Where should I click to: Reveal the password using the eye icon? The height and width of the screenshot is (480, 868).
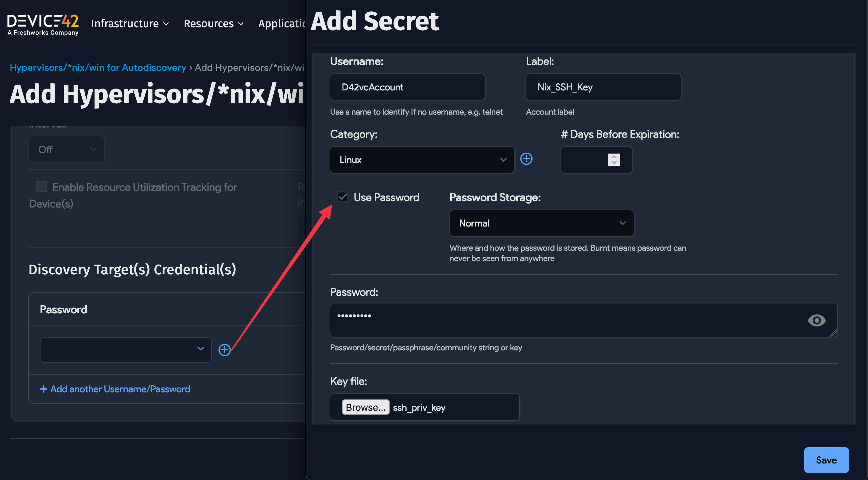816,320
